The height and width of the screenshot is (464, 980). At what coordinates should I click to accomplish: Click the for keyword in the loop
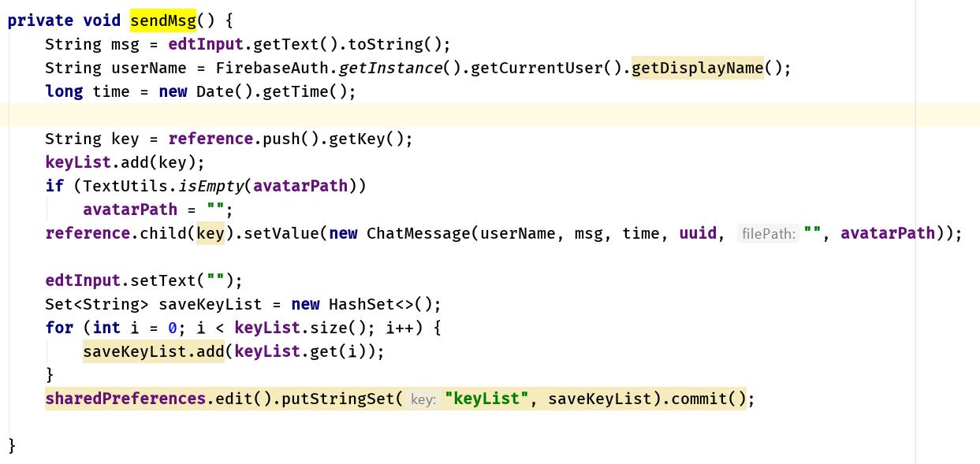pos(59,328)
